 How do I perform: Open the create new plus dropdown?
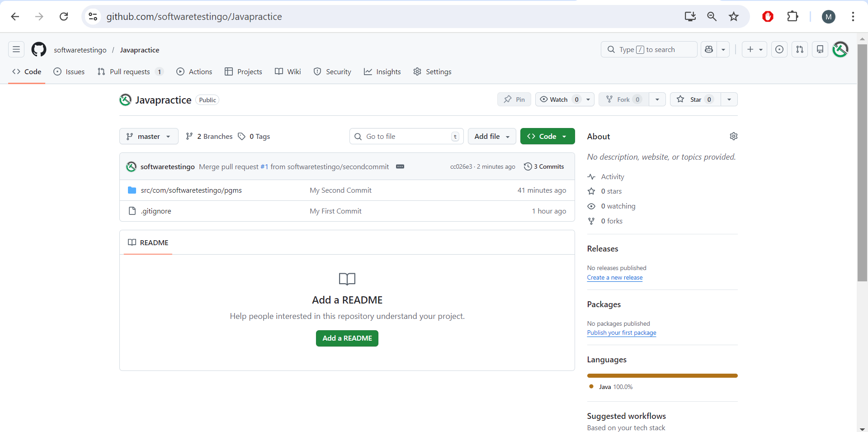tap(755, 49)
